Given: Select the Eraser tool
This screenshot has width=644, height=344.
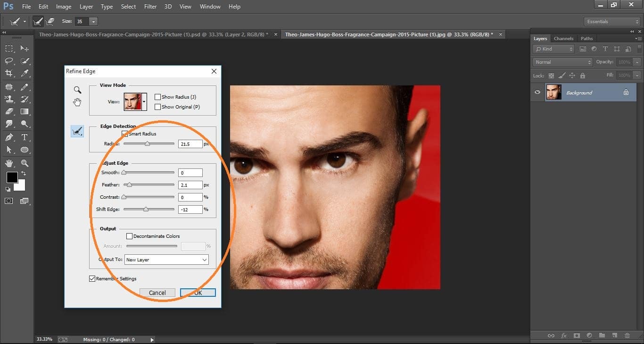Looking at the screenshot, I should click(x=8, y=111).
